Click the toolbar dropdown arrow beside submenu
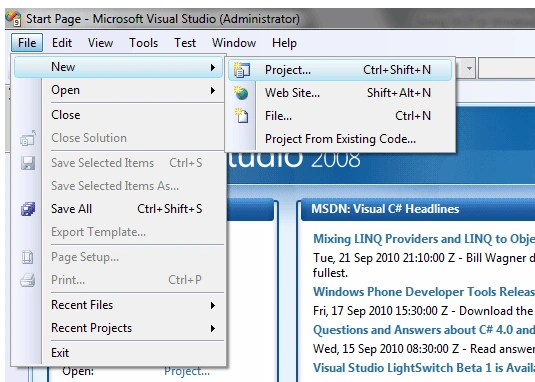The width and height of the screenshot is (535, 382). 469,68
